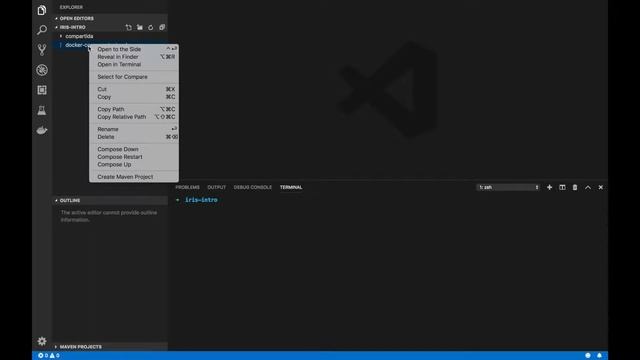Screen dimensions: 640x360
Task: Click the errors count in status bar
Action: click(x=43, y=356)
